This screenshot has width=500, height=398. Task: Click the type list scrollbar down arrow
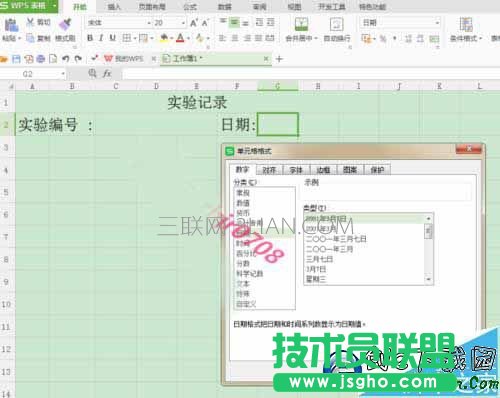pos(429,279)
